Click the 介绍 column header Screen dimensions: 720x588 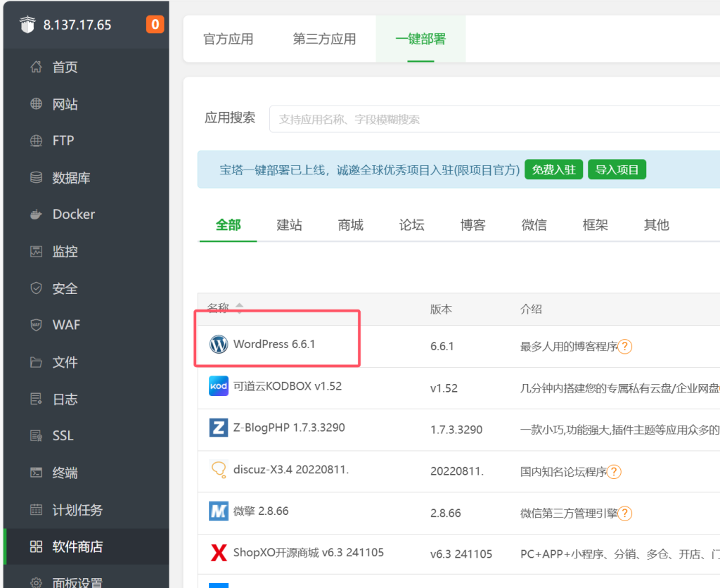coord(531,309)
